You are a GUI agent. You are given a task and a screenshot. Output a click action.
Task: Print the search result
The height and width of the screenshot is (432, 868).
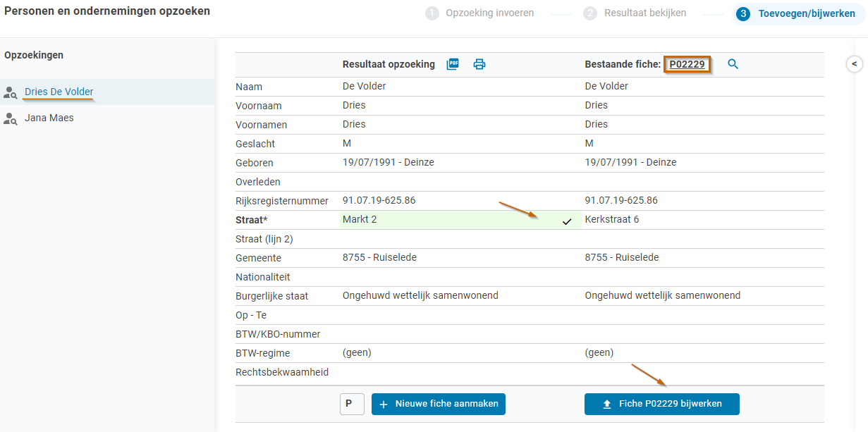[479, 64]
